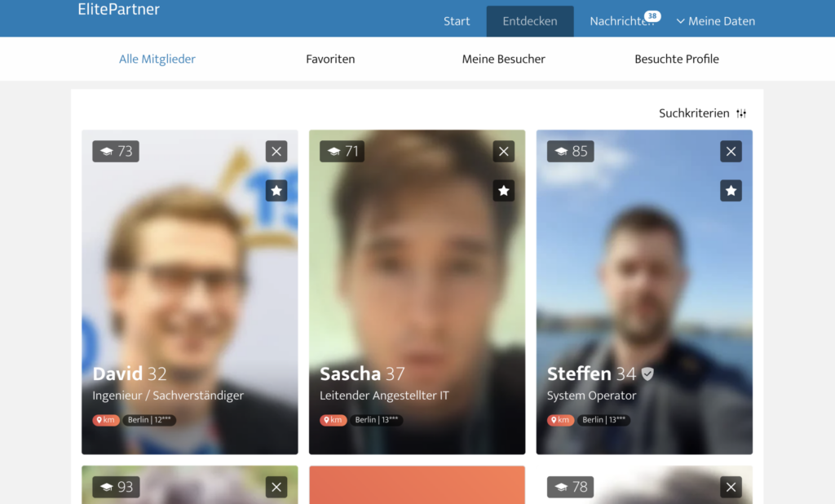Click Berlin 13*** tag on Steffen's card
835x504 pixels.
coord(604,420)
